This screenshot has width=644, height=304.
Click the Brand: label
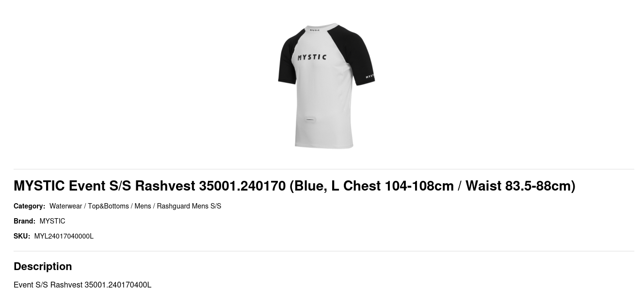[24, 221]
